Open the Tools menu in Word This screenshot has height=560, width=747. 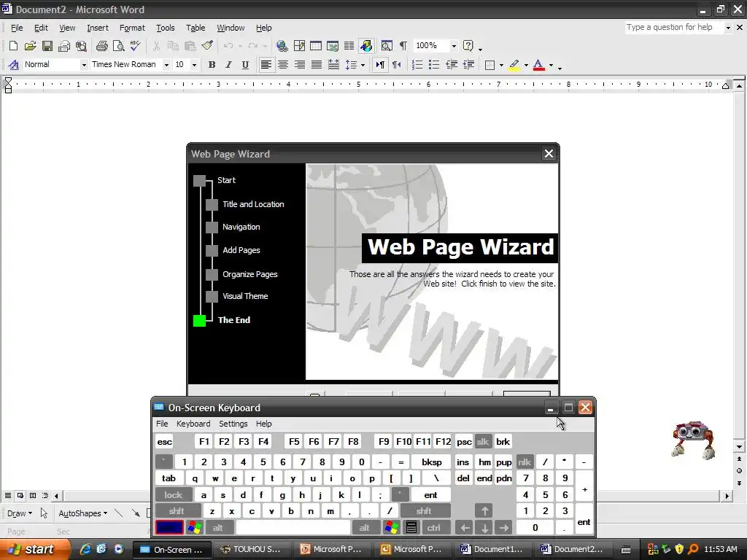166,28
